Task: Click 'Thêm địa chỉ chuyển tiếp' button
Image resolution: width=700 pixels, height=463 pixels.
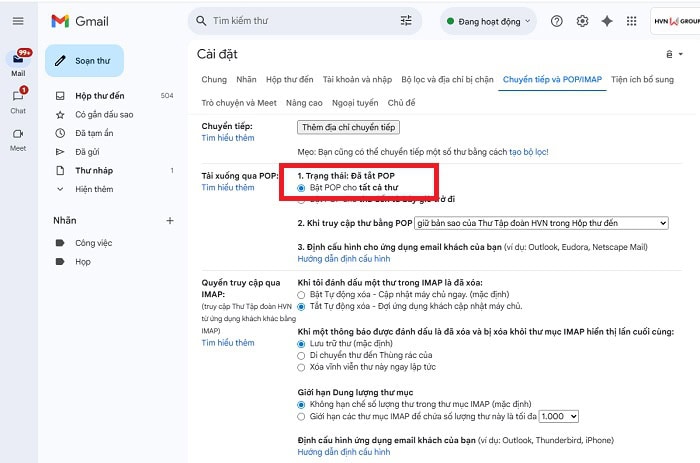Action: pyautogui.click(x=349, y=127)
